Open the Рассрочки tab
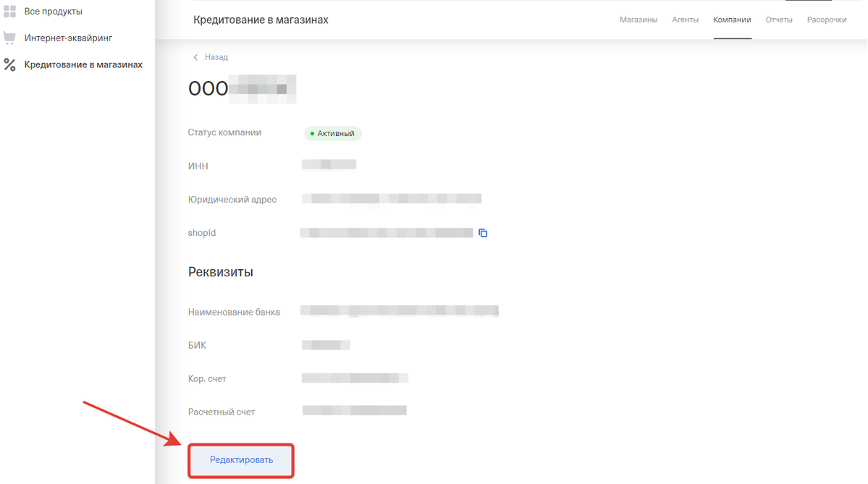The image size is (868, 484). click(826, 20)
